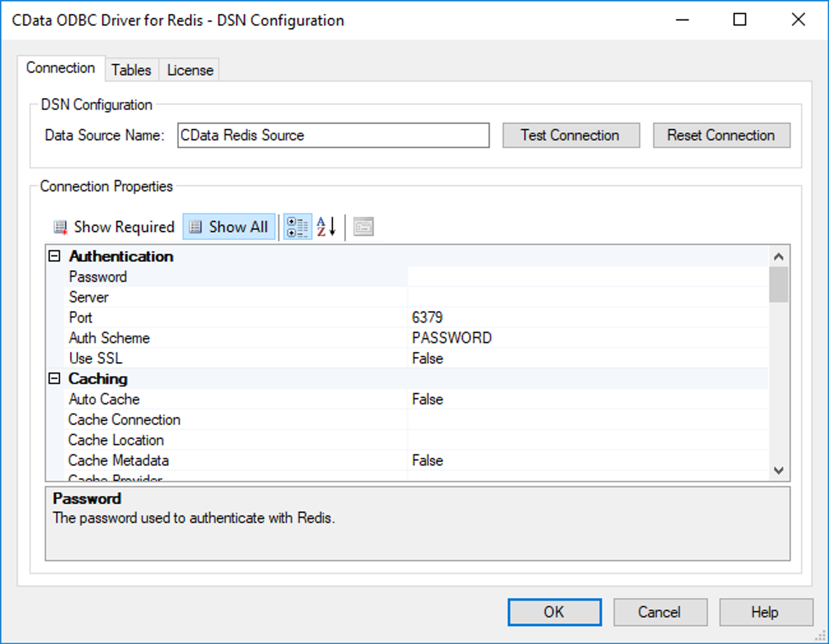Collapse the Authentication category
Viewport: 829px width, 644px height.
pyautogui.click(x=54, y=256)
